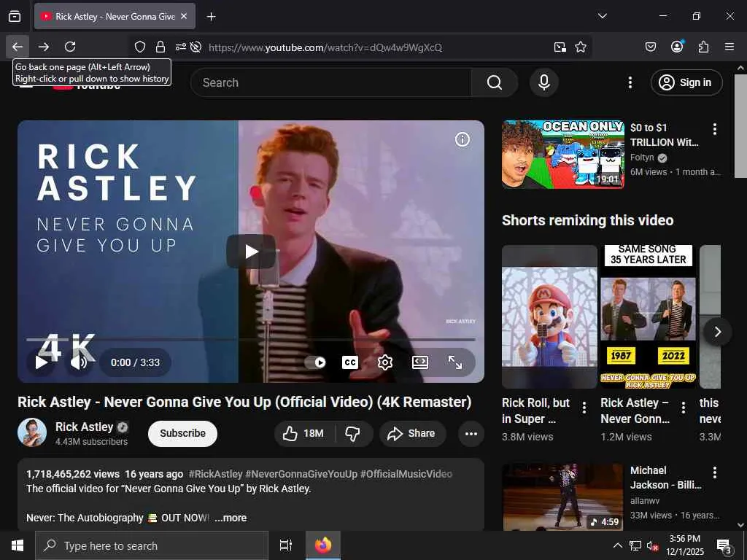Image resolution: width=747 pixels, height=560 pixels.
Task: Open the Firefox account icon
Action: (677, 47)
